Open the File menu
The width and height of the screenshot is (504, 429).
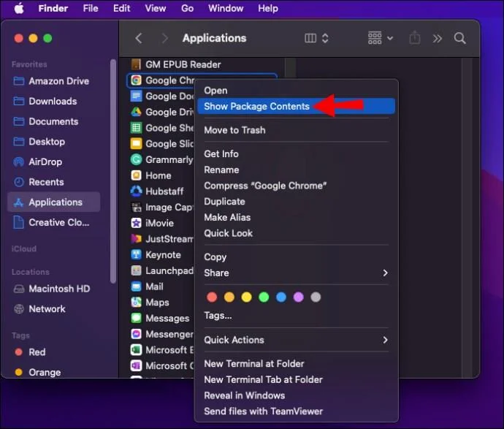91,8
